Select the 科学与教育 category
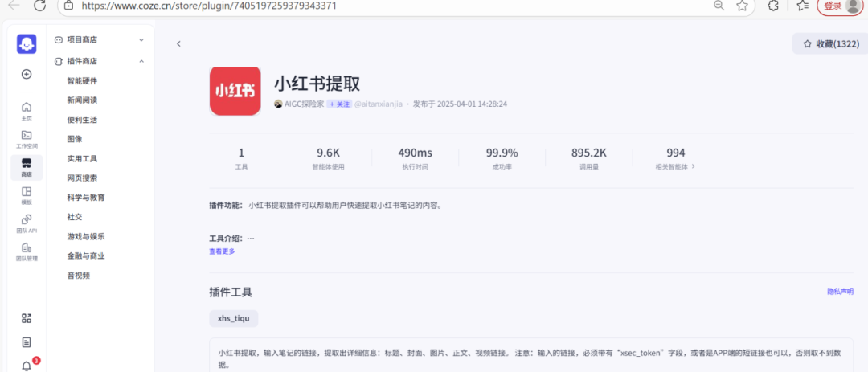868x372 pixels. coord(86,198)
